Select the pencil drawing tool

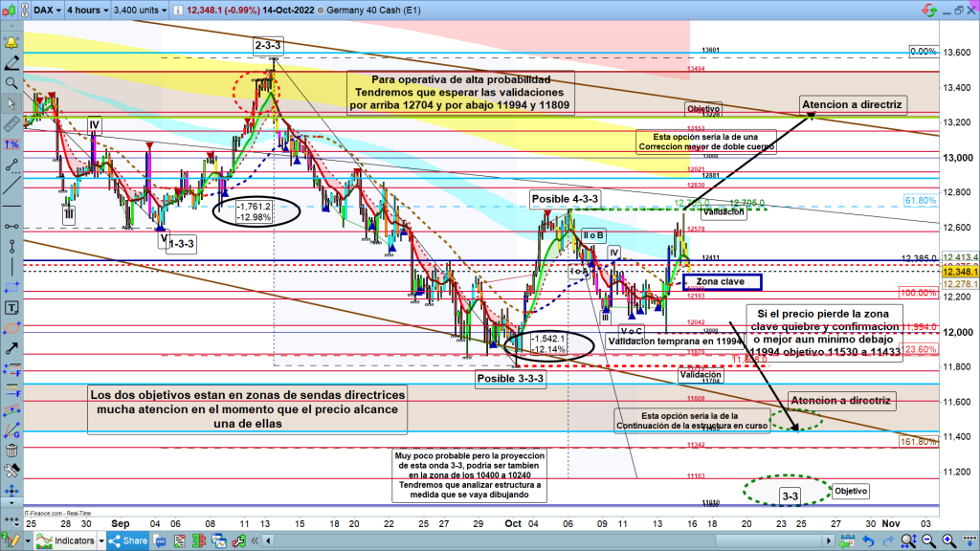pyautogui.click(x=12, y=63)
